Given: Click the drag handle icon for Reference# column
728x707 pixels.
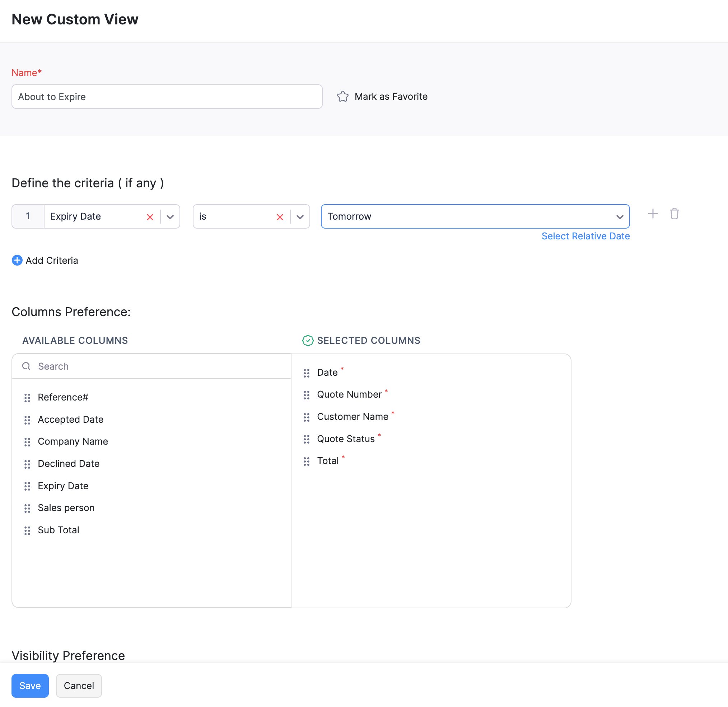Looking at the screenshot, I should click(27, 397).
